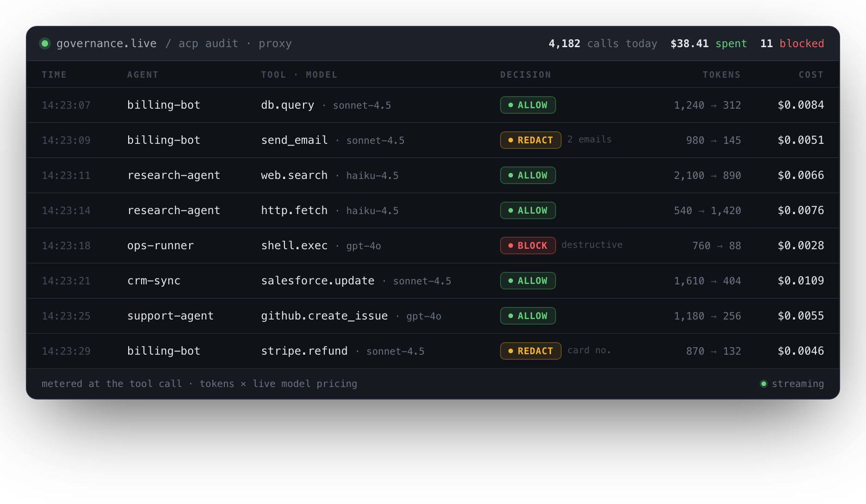Click the green live status dot beside governance.live
The image size is (866, 504).
click(45, 43)
